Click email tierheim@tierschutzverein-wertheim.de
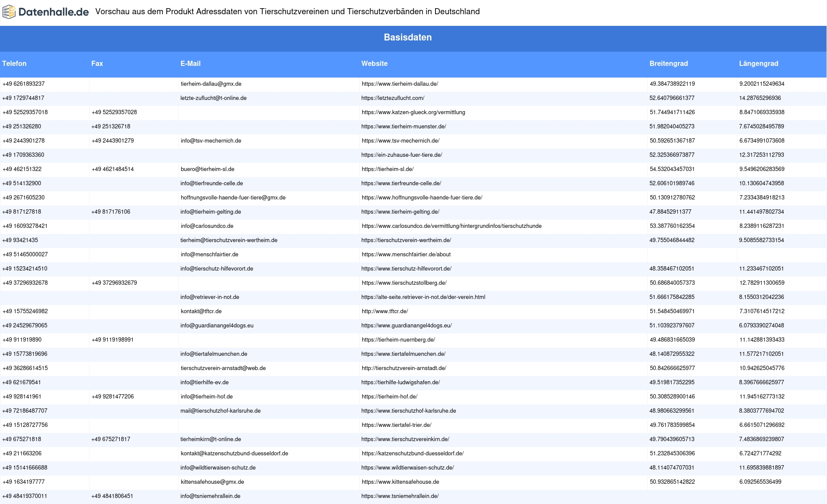The width and height of the screenshot is (827, 504). tap(229, 240)
